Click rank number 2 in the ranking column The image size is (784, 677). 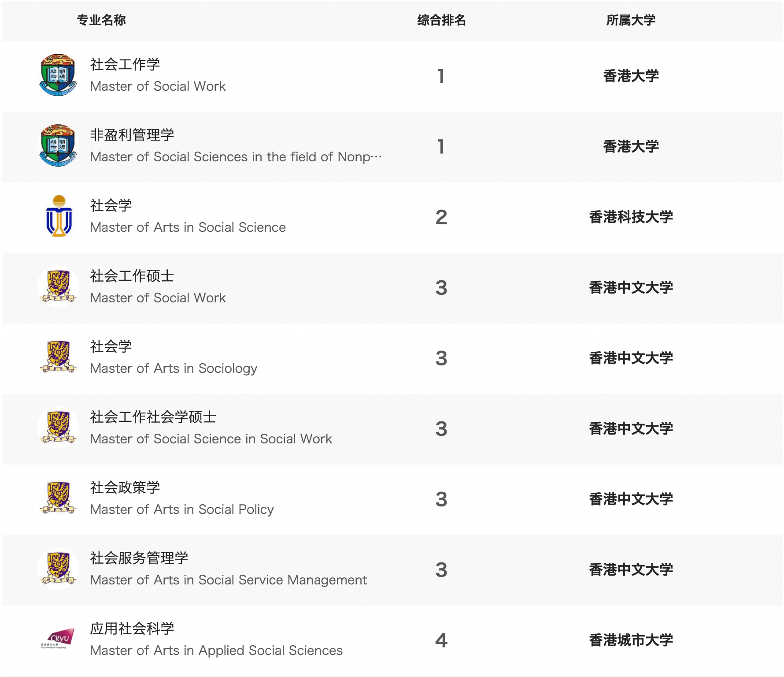(x=441, y=217)
